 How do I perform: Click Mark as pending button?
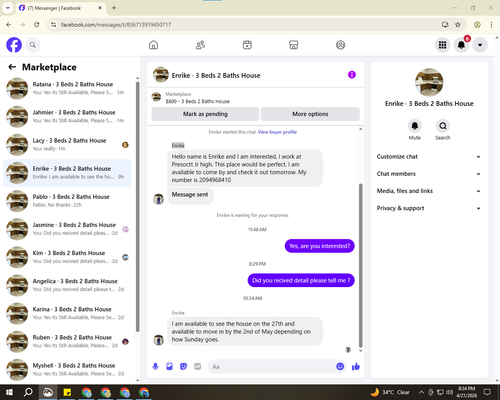click(205, 114)
